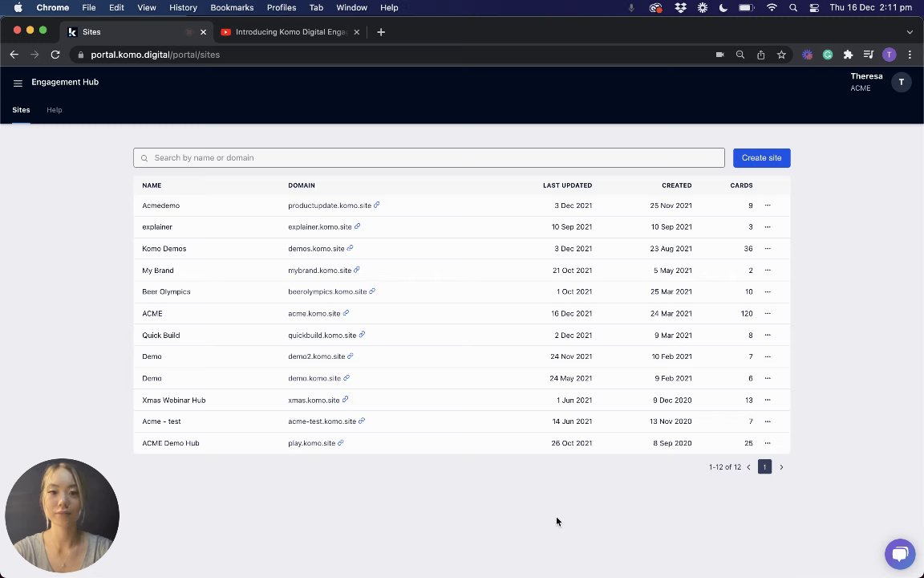
Task: Go to the previous page of sites
Action: tap(748, 467)
